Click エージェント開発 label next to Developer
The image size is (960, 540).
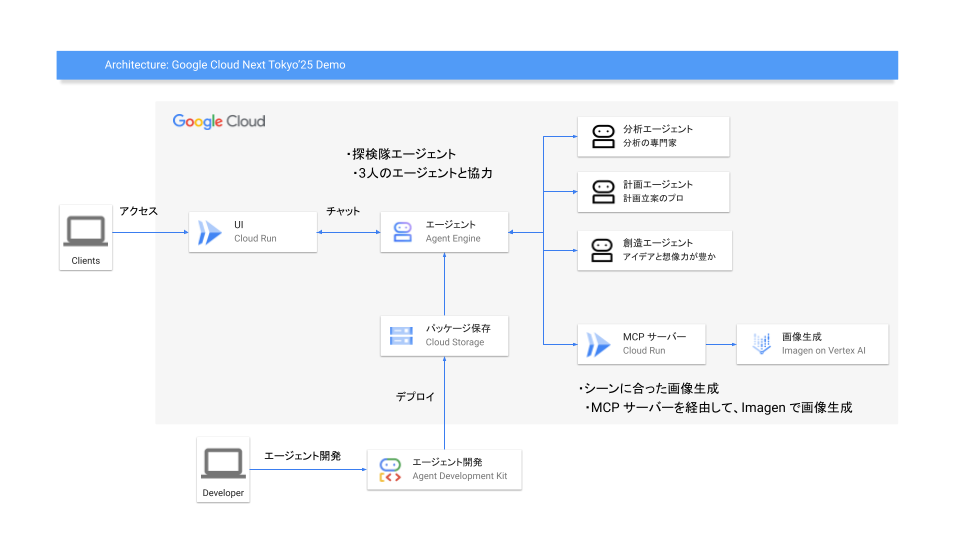pos(302,456)
